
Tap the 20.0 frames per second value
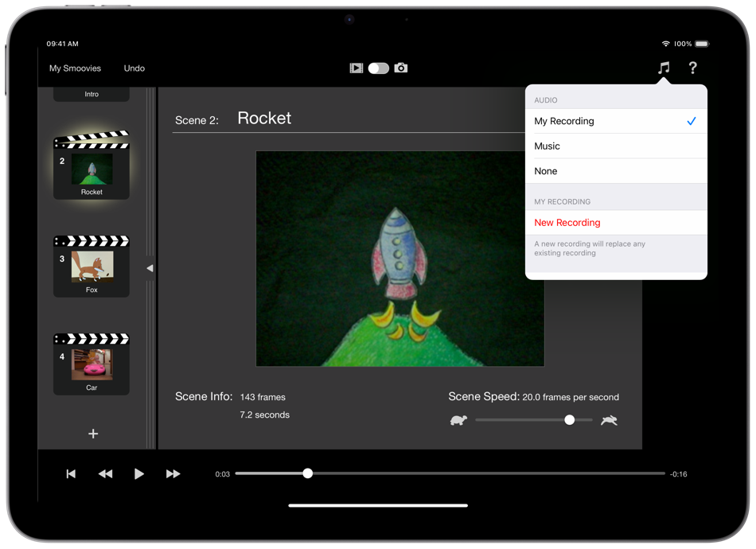[x=571, y=397]
